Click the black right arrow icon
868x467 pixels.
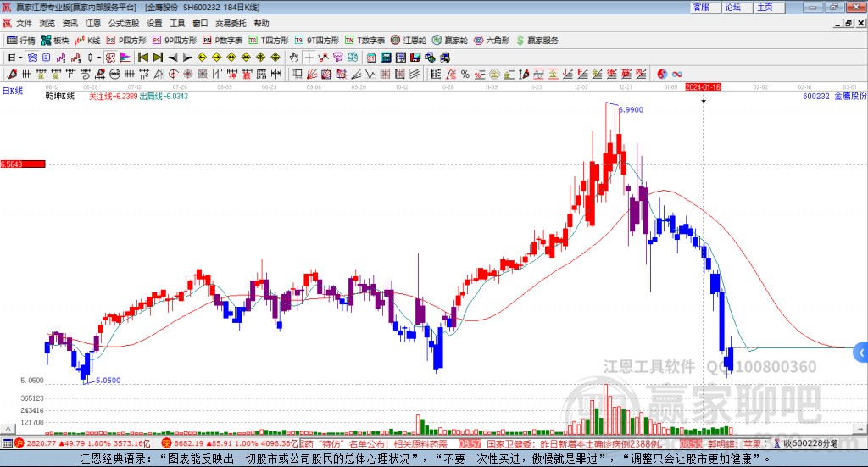coord(187,58)
